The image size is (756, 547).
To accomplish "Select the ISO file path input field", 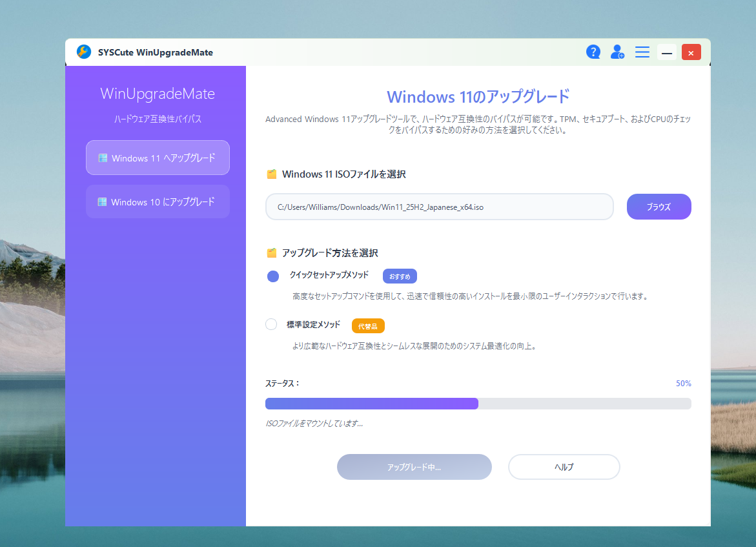I will (x=439, y=207).
